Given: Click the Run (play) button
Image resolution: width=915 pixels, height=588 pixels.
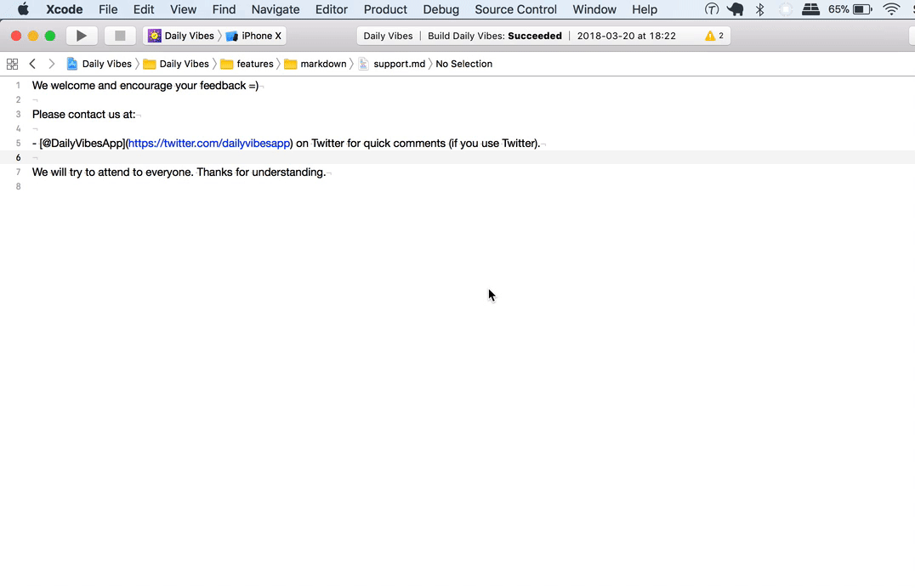Looking at the screenshot, I should (x=81, y=36).
